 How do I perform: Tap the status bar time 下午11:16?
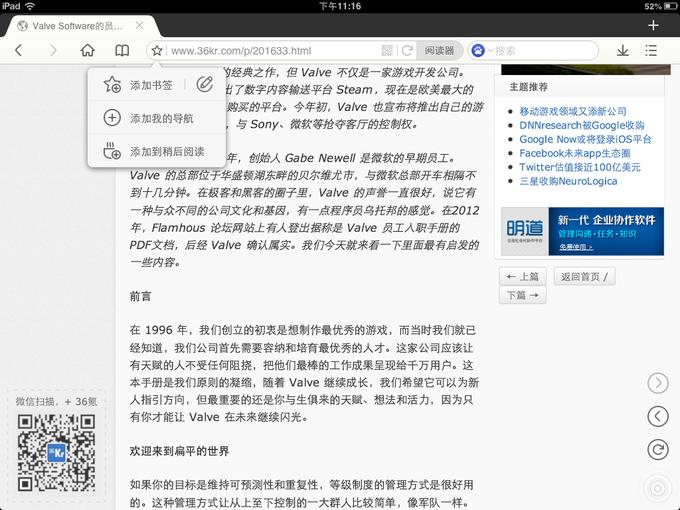tap(340, 6)
